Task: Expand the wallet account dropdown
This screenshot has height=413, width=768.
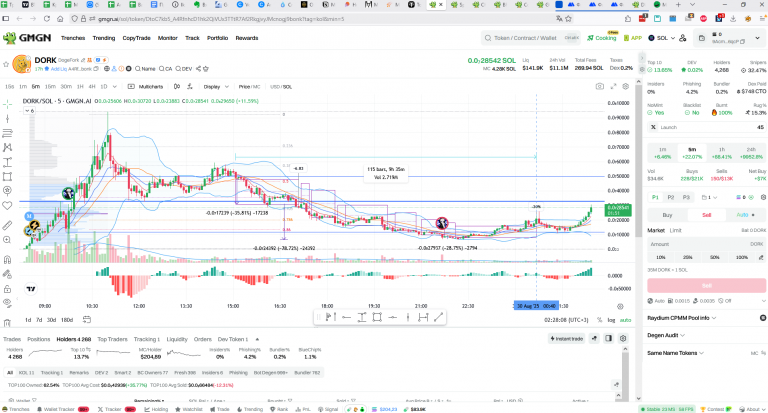Action: tap(757, 38)
